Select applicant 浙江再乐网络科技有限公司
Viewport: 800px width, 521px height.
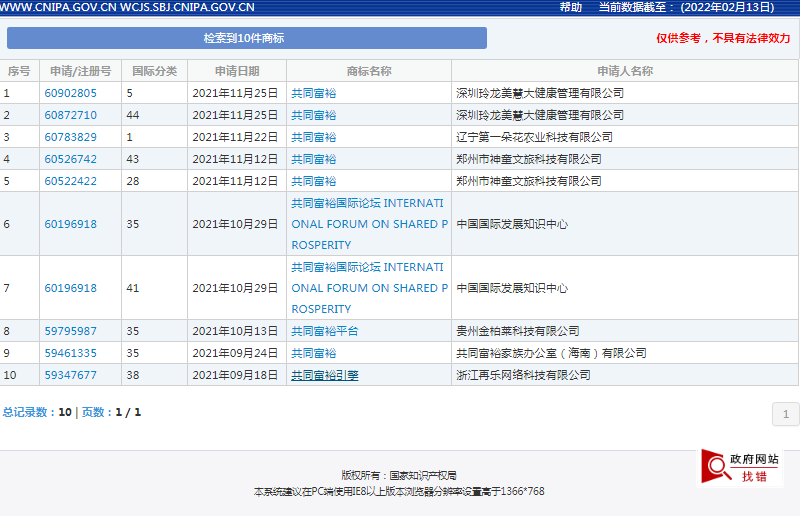point(523,375)
